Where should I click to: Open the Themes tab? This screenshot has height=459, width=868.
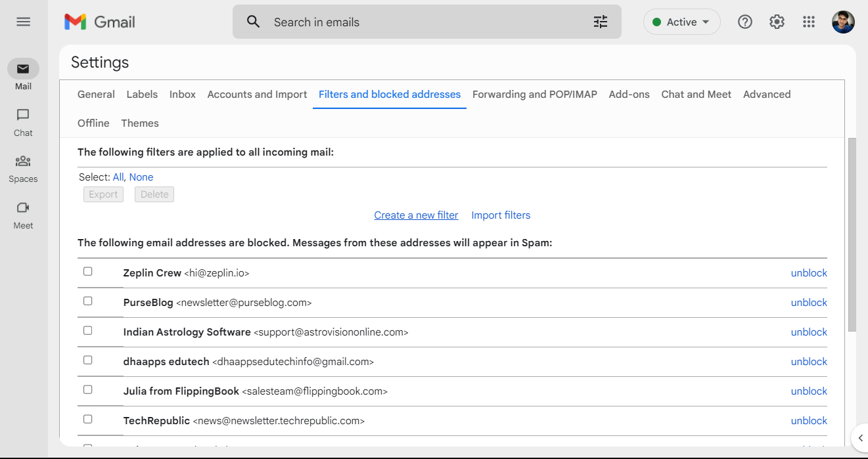click(140, 123)
